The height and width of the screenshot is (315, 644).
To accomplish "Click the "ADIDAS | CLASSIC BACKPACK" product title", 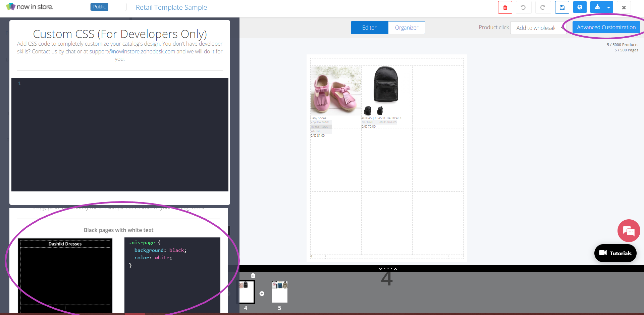I will pos(381,118).
